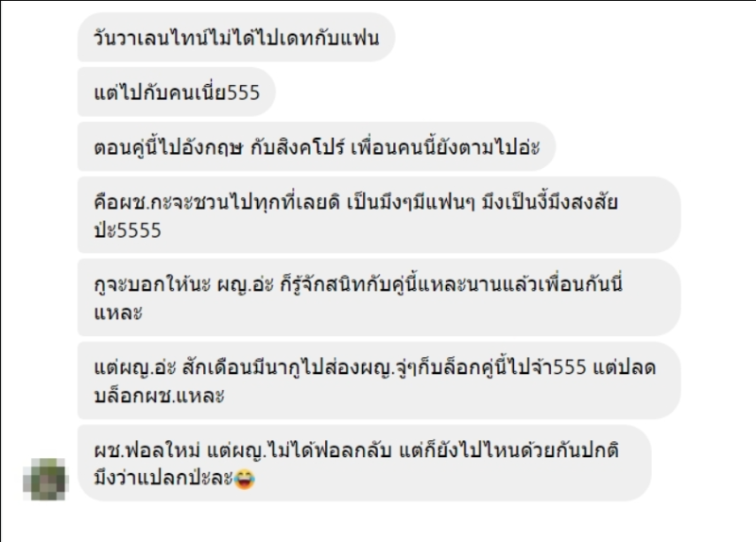
Task: Select the last message starting ผช.ฟอลใหม่
Action: tap(365, 464)
